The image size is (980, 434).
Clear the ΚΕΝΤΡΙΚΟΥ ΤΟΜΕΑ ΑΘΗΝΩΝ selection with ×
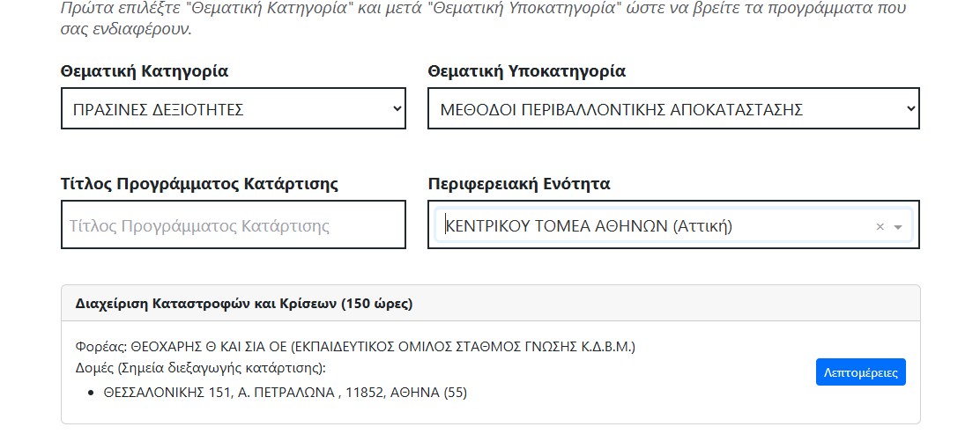880,226
